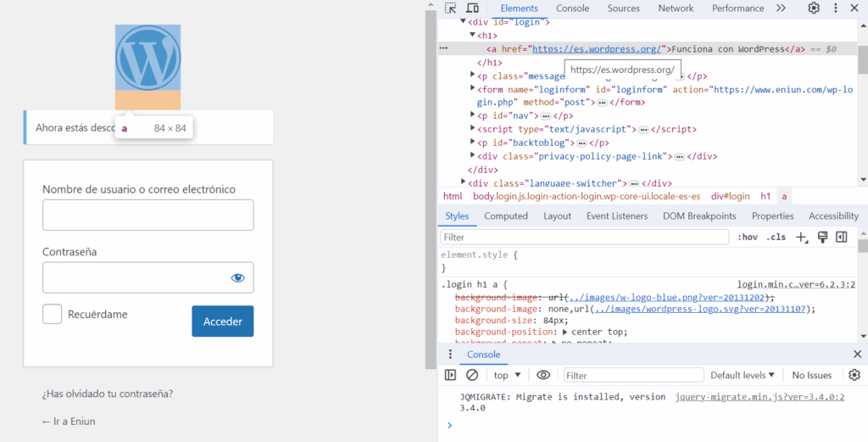Check the Recuérdame checkbox
Image resolution: width=868 pixels, height=442 pixels.
click(x=52, y=315)
